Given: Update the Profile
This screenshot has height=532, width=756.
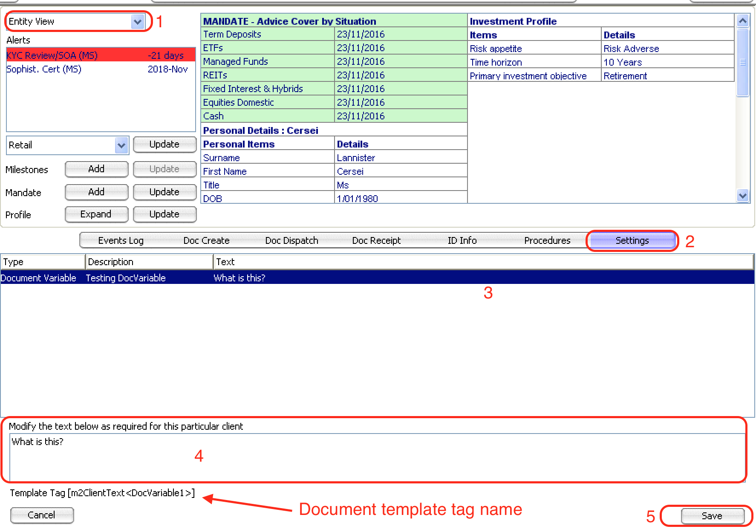Looking at the screenshot, I should pyautogui.click(x=164, y=214).
